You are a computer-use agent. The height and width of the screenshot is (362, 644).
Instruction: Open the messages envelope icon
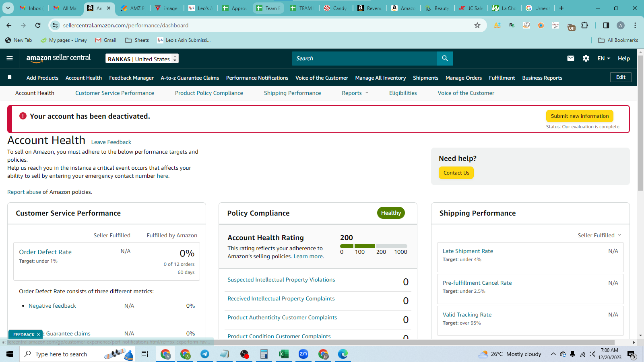(x=571, y=58)
